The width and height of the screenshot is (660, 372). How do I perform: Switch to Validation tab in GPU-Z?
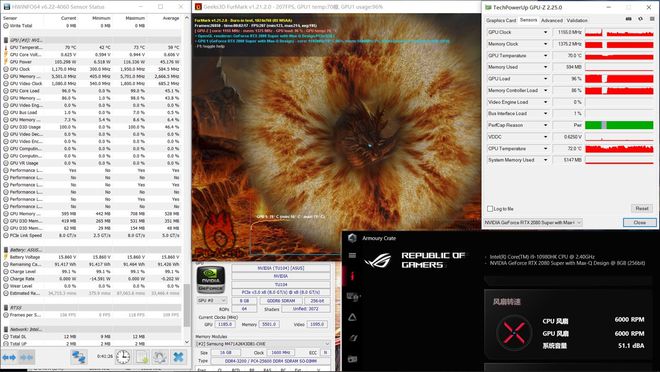pyautogui.click(x=577, y=20)
